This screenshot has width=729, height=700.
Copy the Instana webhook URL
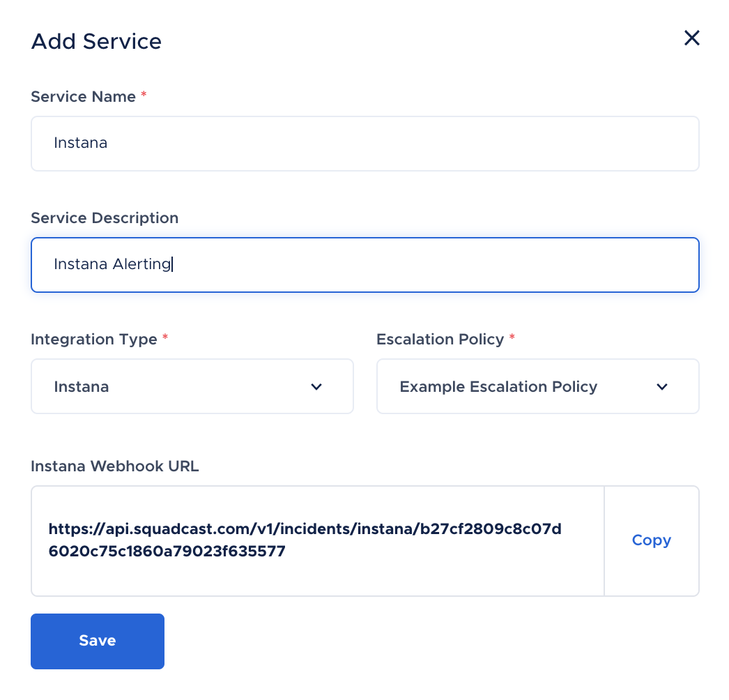click(x=652, y=540)
